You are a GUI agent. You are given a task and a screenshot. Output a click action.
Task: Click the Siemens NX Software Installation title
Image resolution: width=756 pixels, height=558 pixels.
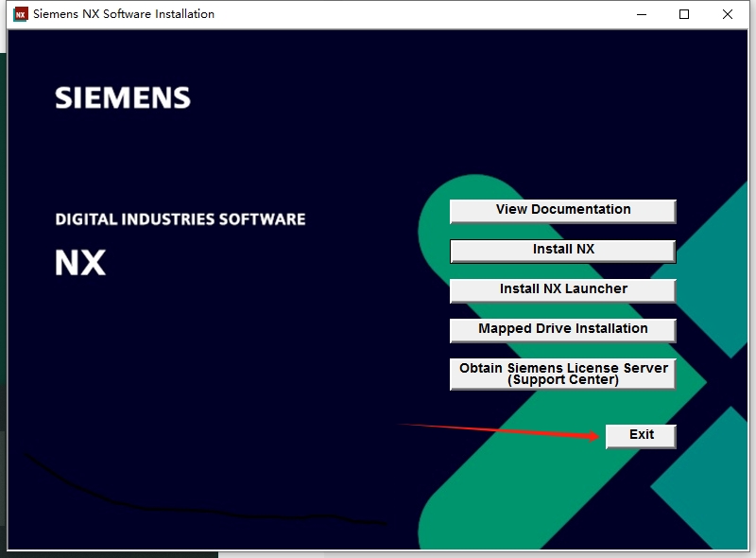click(x=124, y=14)
